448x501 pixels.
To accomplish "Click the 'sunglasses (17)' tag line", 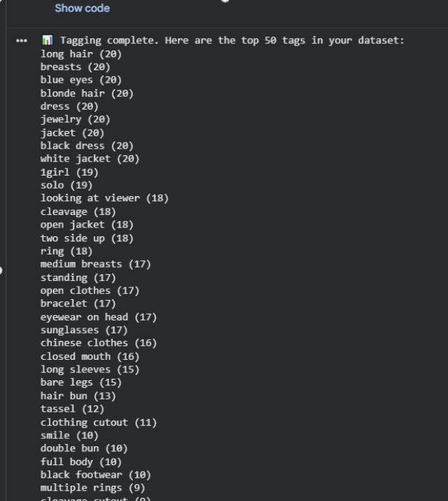I will [83, 330].
